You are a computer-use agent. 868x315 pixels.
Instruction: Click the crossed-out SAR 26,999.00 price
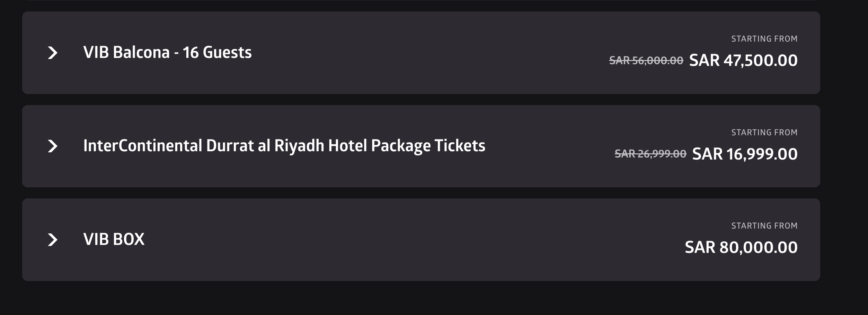(650, 154)
